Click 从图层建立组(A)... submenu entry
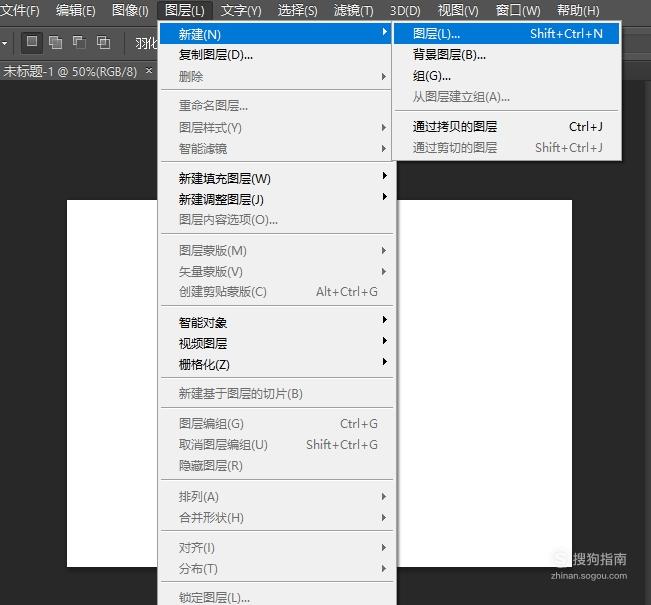The height and width of the screenshot is (605, 651). (x=507, y=97)
